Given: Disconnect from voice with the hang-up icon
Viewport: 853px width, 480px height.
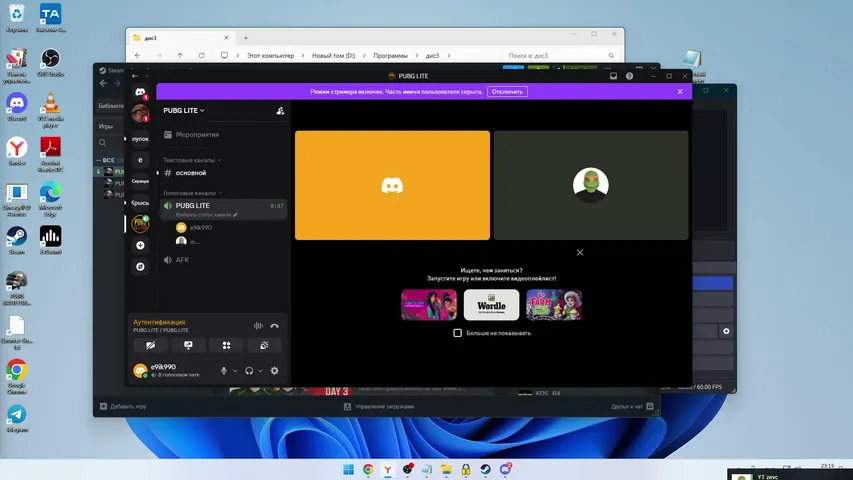Looking at the screenshot, I should (x=274, y=325).
